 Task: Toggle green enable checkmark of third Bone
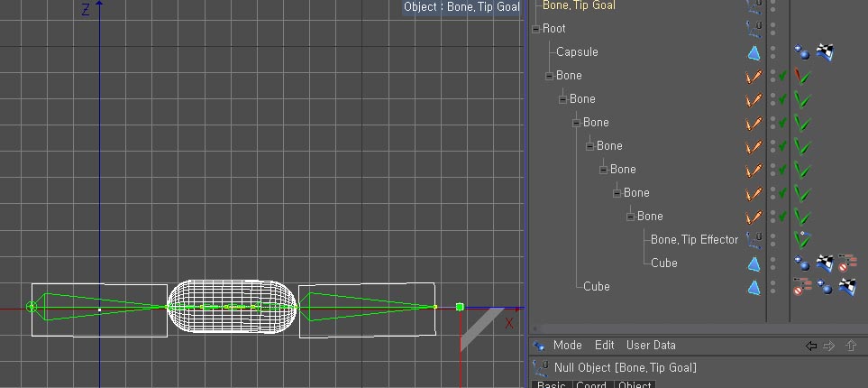coord(782,123)
